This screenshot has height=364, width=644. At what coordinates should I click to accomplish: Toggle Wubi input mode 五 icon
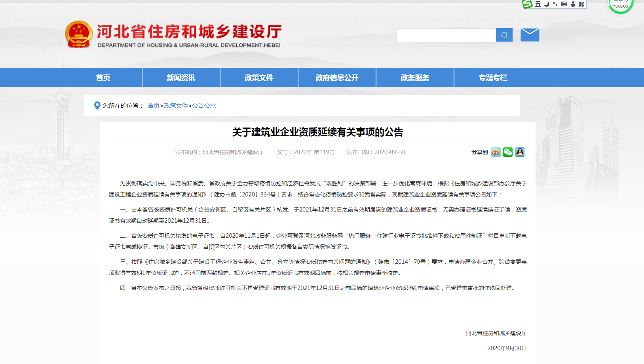[538, 4]
